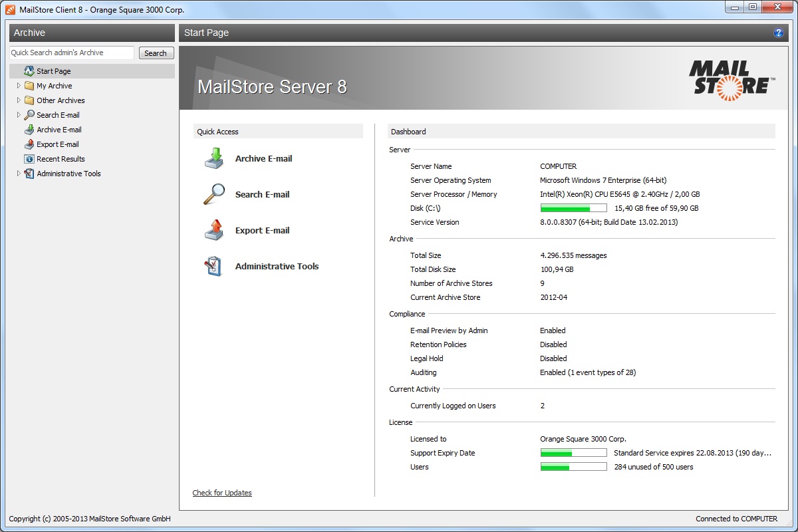
Task: Click the Disk (C:\) usage progress bar
Action: click(573, 208)
